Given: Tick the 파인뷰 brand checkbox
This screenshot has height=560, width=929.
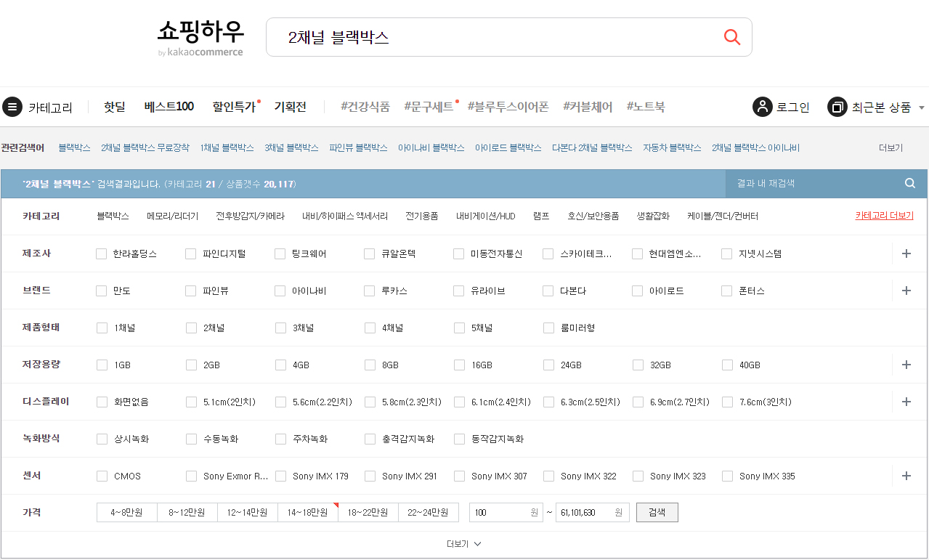Looking at the screenshot, I should [x=191, y=291].
